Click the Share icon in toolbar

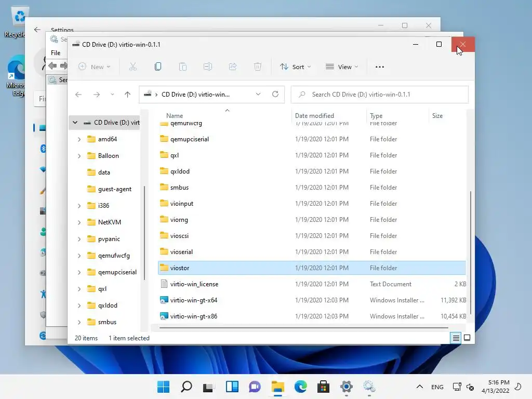(x=233, y=67)
